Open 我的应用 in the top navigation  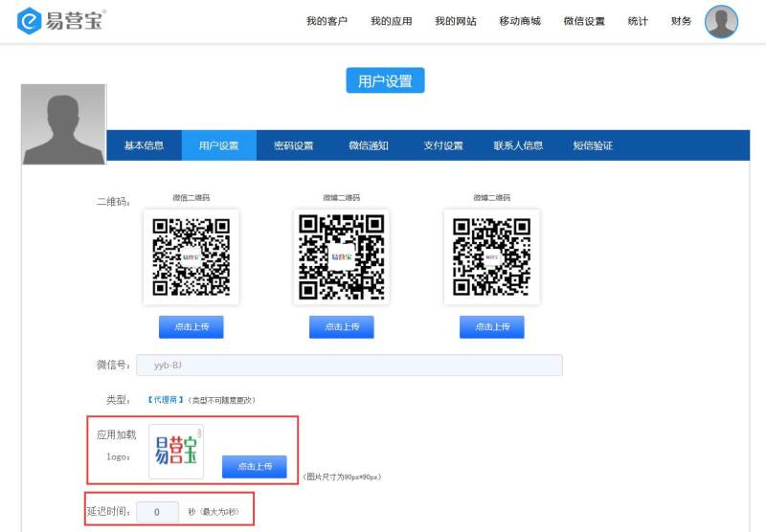(x=392, y=21)
